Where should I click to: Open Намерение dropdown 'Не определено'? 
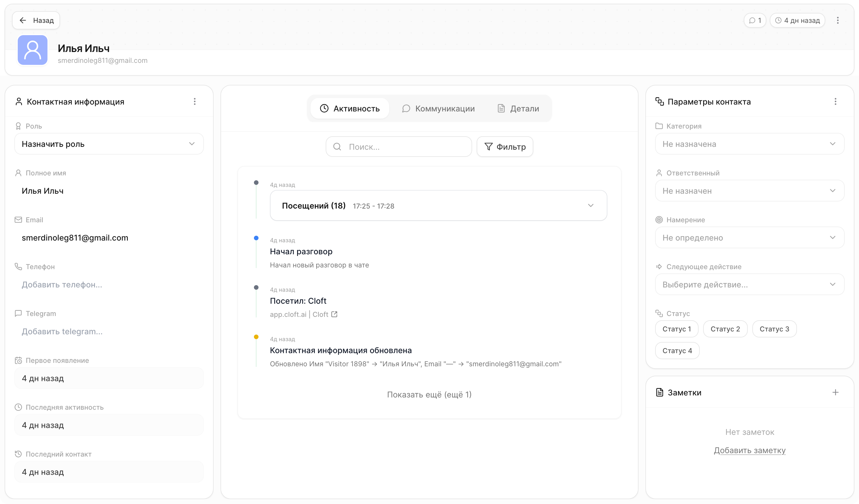click(749, 237)
